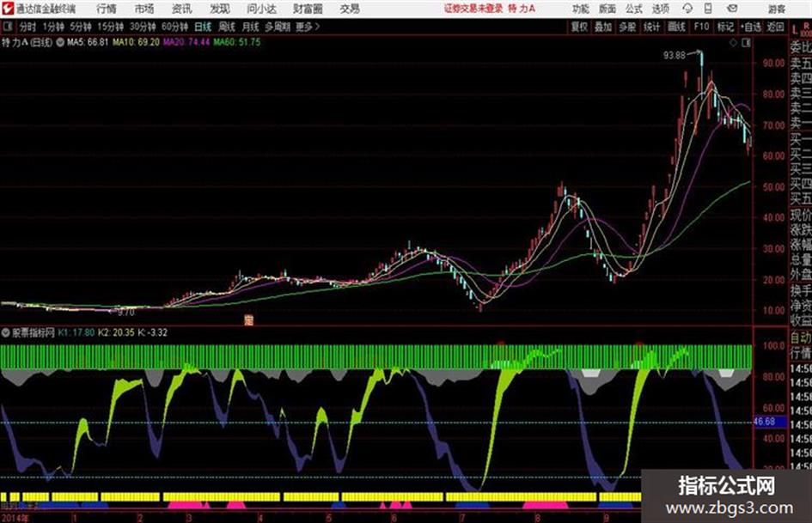Click the MA5: 66.81 value label
The height and width of the screenshot is (523, 812).
click(x=88, y=42)
